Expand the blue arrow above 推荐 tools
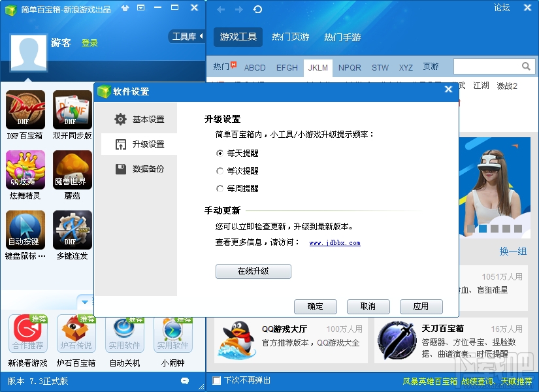The image size is (539, 392). pos(86,302)
